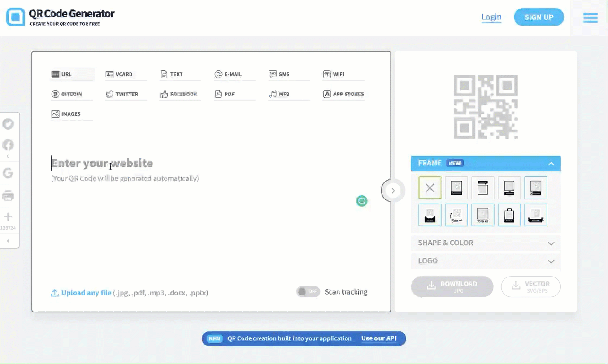Choose the envelope style frame

[x=430, y=215]
